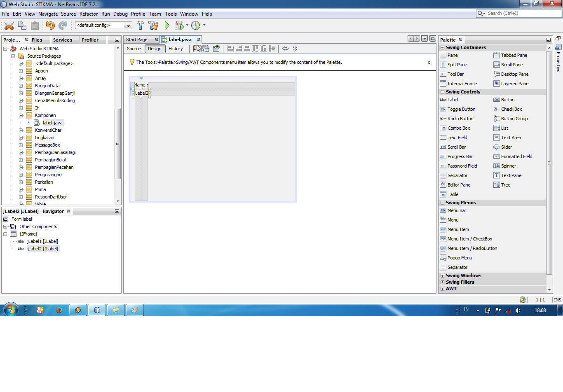Open the Windows Start menu
The width and height of the screenshot is (563, 392).
pos(11,310)
